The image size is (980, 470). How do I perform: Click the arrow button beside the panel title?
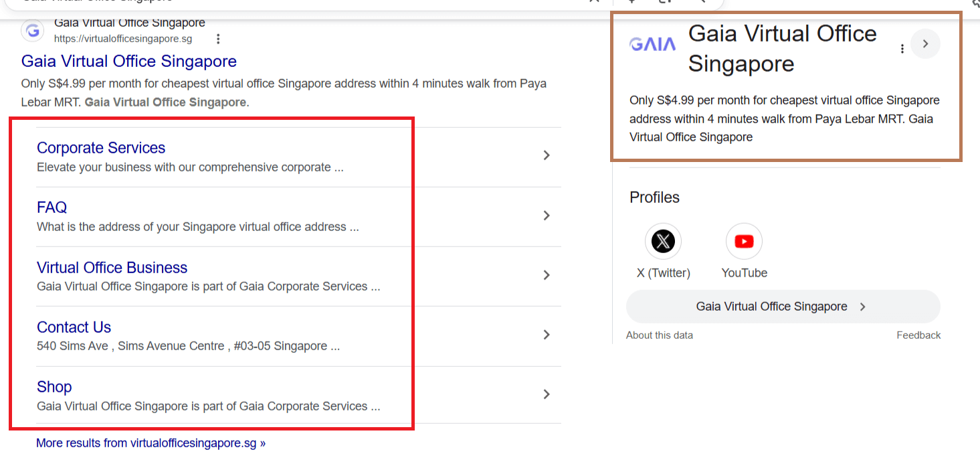point(925,44)
